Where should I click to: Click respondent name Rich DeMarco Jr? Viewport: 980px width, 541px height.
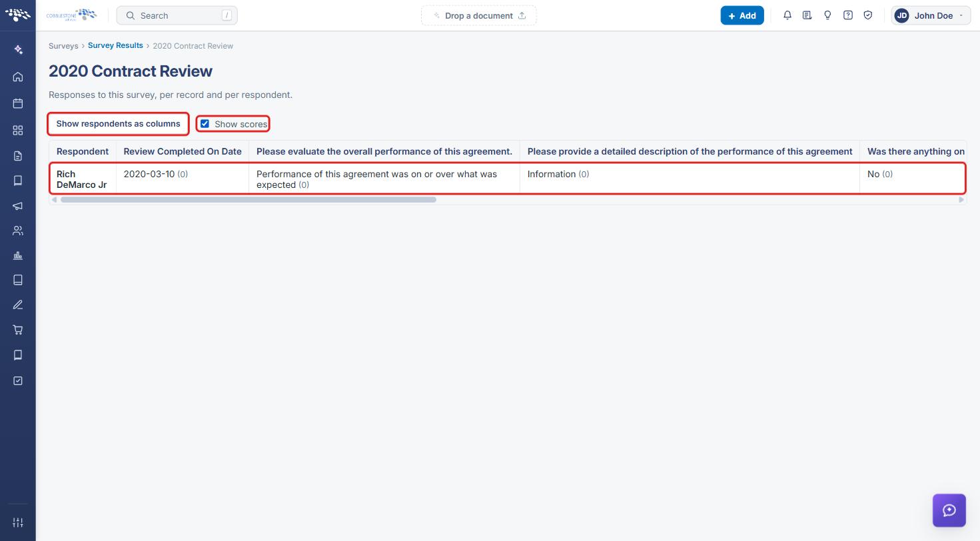pyautogui.click(x=81, y=179)
